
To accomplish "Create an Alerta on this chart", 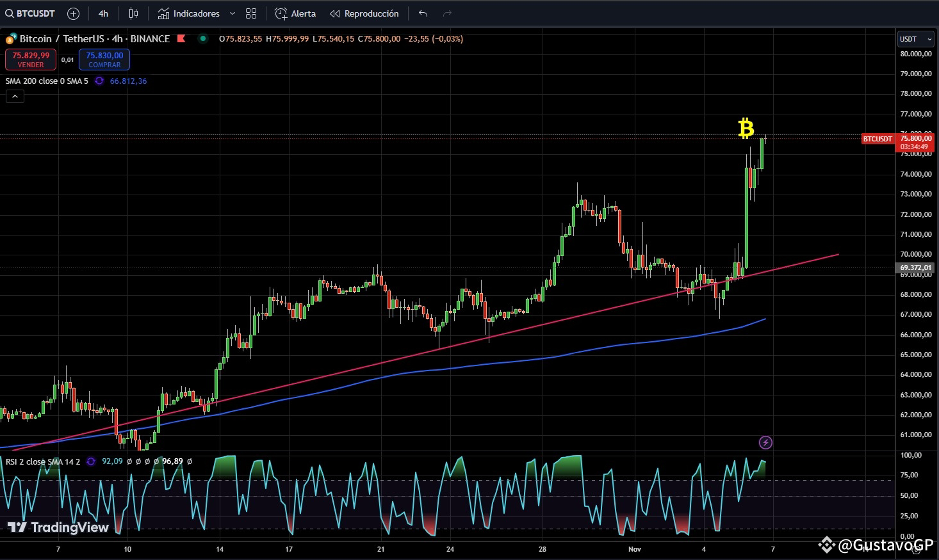I will pos(295,13).
